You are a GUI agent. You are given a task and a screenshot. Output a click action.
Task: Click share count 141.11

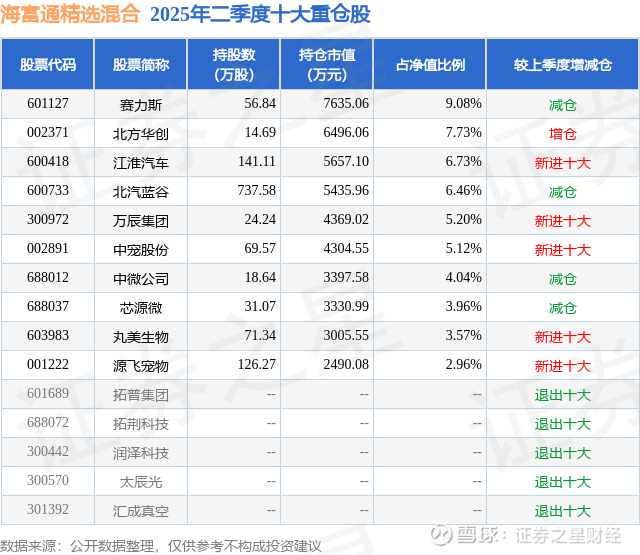point(257,162)
